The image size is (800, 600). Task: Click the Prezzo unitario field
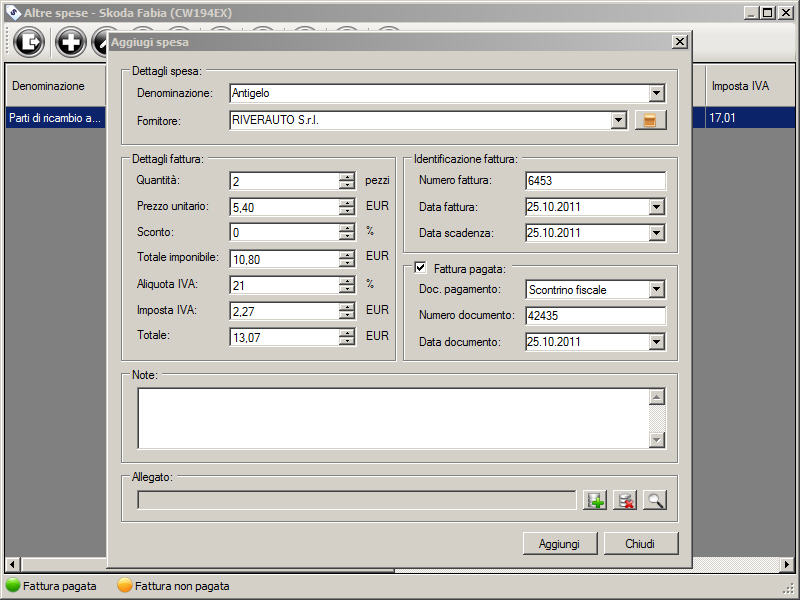285,207
